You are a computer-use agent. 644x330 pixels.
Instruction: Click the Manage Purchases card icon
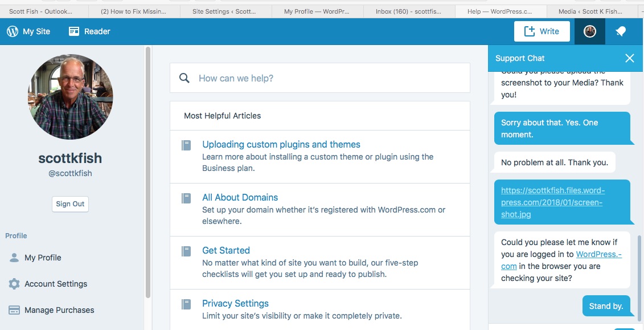pyautogui.click(x=14, y=310)
